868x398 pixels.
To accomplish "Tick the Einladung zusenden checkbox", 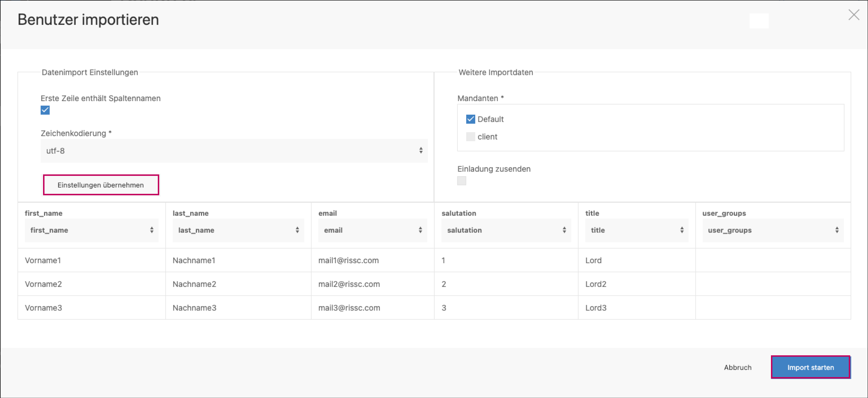I will click(x=461, y=181).
